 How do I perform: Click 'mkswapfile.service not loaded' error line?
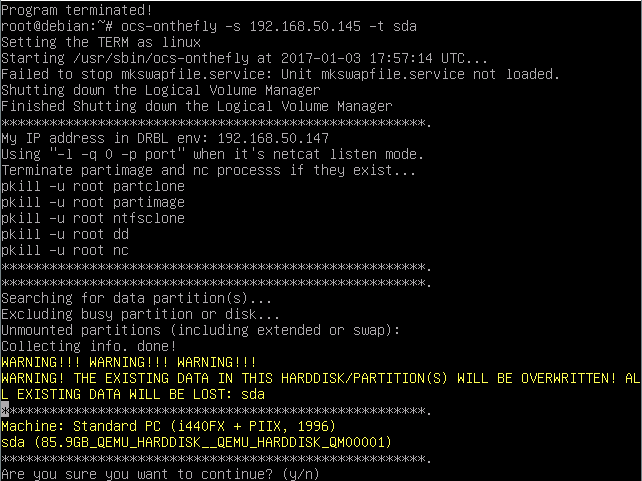click(x=280, y=75)
